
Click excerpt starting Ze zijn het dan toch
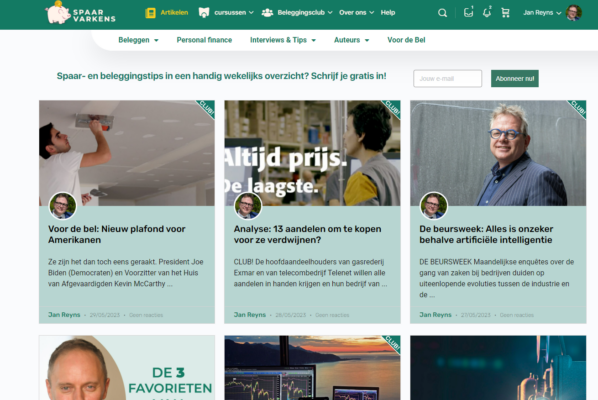126,273
